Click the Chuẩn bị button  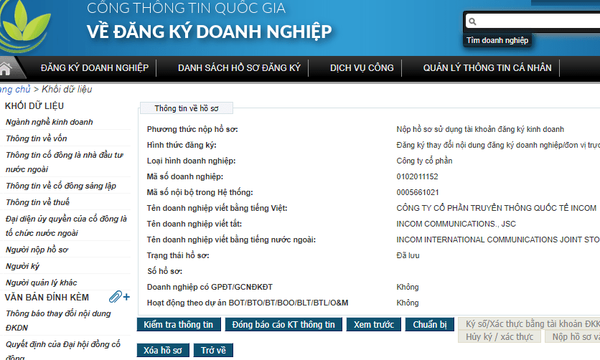429,324
